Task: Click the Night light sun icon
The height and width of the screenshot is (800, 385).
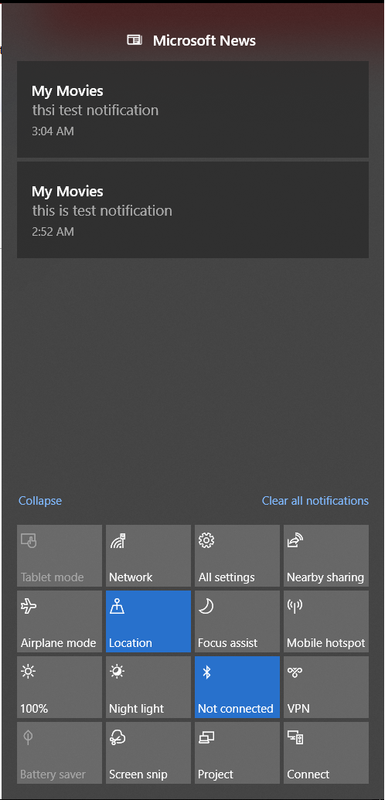Action: [x=117, y=672]
